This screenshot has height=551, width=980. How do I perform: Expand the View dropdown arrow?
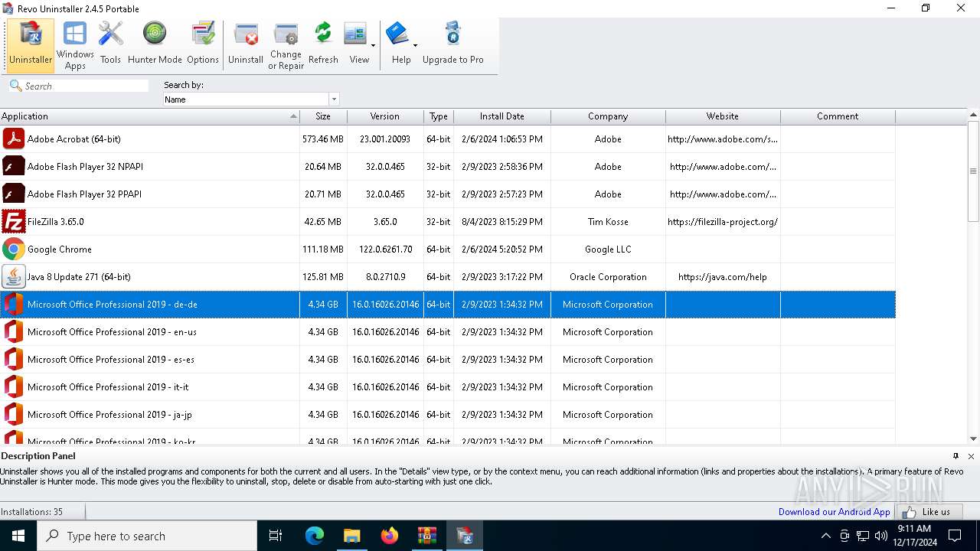374,46
